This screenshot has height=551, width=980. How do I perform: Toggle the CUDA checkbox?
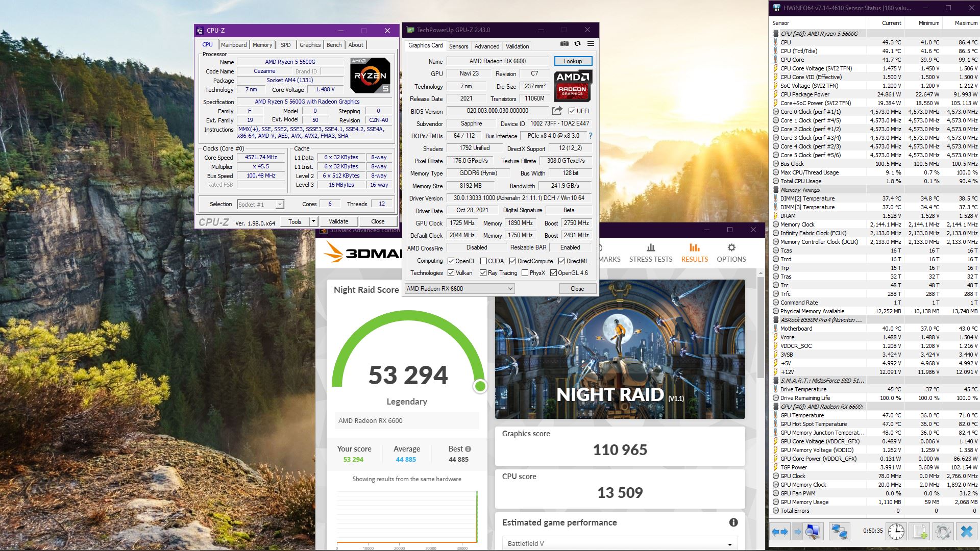click(483, 261)
